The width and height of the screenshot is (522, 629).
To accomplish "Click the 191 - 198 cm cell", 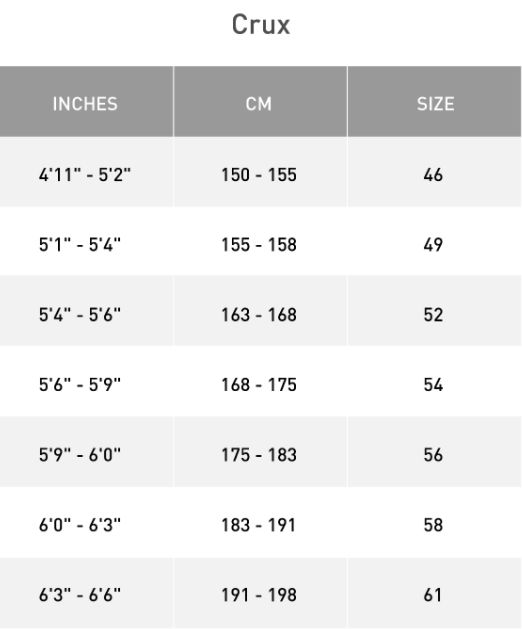I will click(x=260, y=592).
